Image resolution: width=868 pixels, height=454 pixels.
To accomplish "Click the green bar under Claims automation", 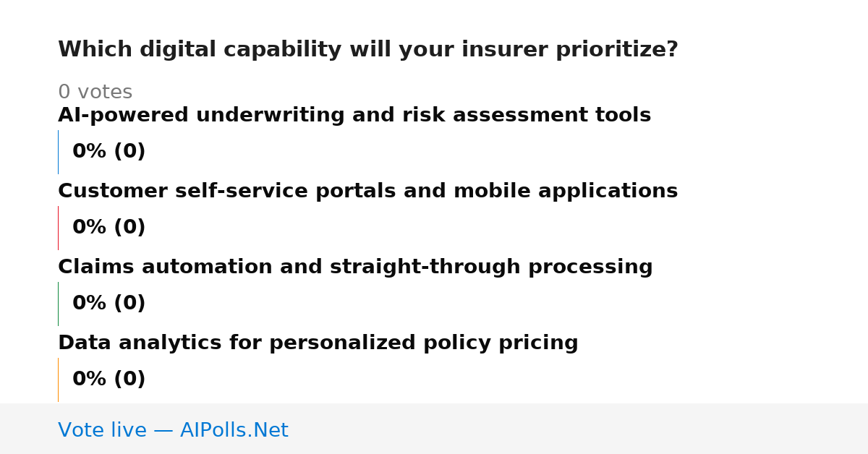I will 58,304.
